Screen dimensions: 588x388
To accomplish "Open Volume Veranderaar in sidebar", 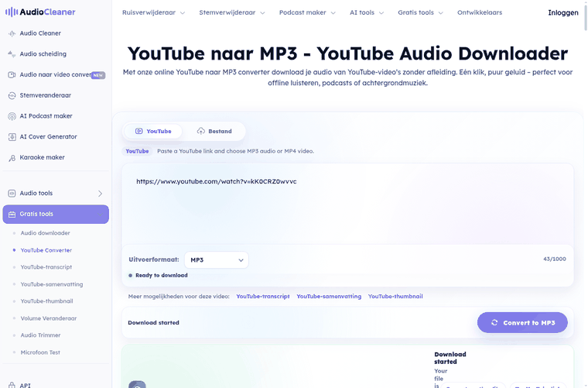I will point(49,318).
